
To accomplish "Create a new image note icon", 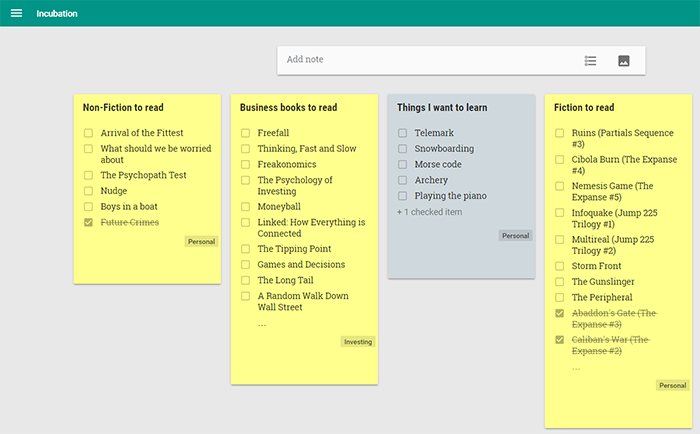I will point(624,61).
